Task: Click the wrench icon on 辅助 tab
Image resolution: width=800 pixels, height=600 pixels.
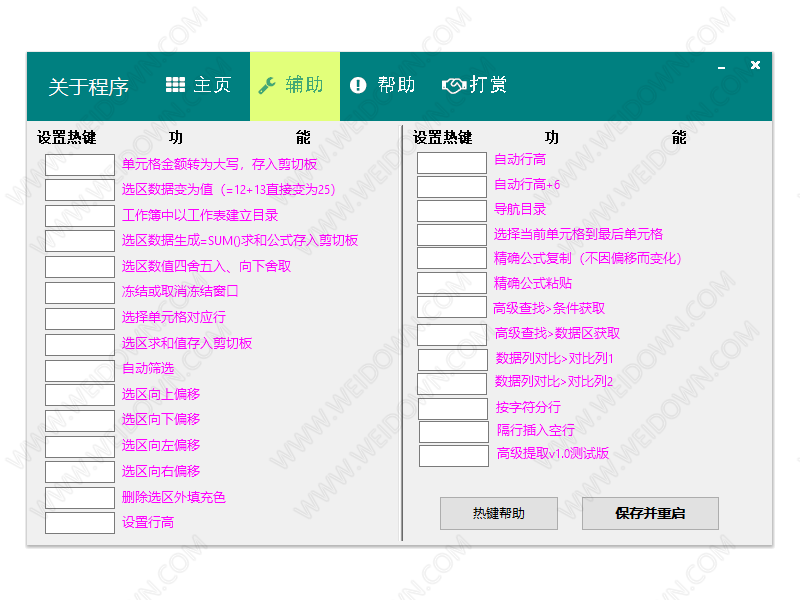Action: pyautogui.click(x=267, y=85)
